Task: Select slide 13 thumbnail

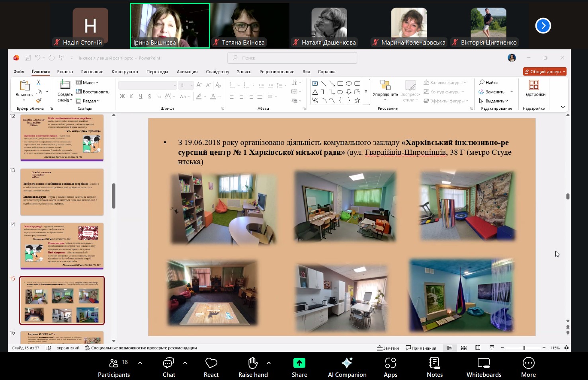Action: (62, 192)
